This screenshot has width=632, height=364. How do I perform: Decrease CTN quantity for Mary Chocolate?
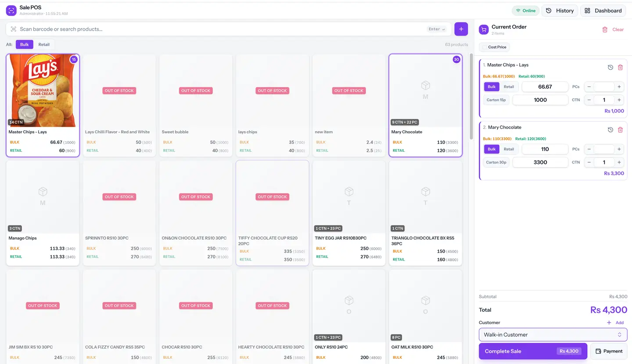589,162
